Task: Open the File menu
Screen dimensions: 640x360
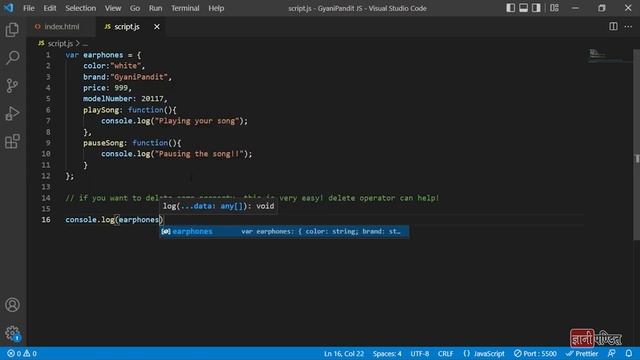Action: [x=29, y=8]
